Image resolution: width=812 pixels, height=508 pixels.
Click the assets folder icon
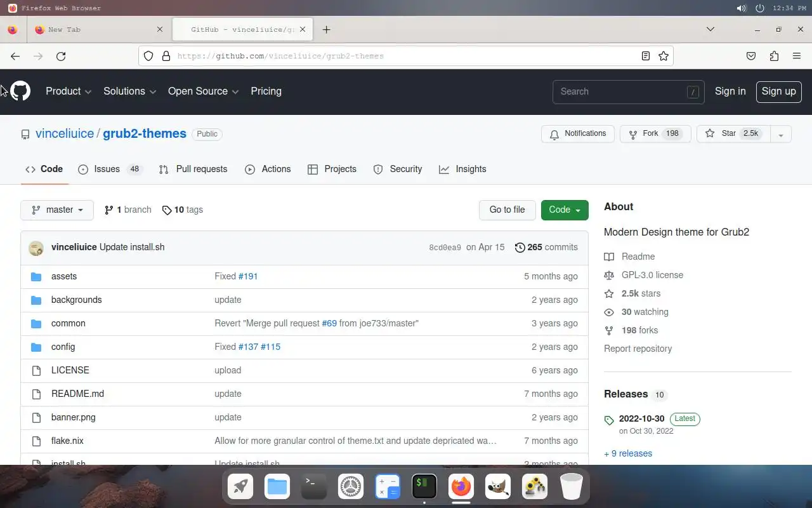tap(36, 276)
